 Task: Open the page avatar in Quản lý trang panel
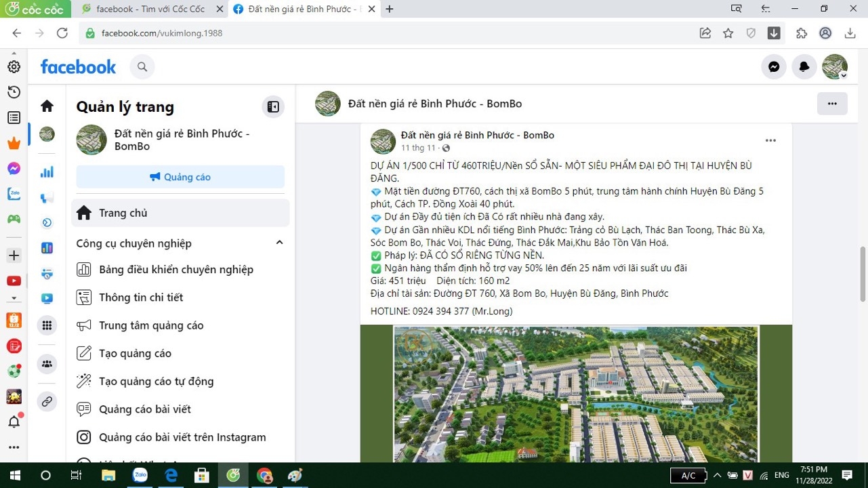click(x=91, y=140)
